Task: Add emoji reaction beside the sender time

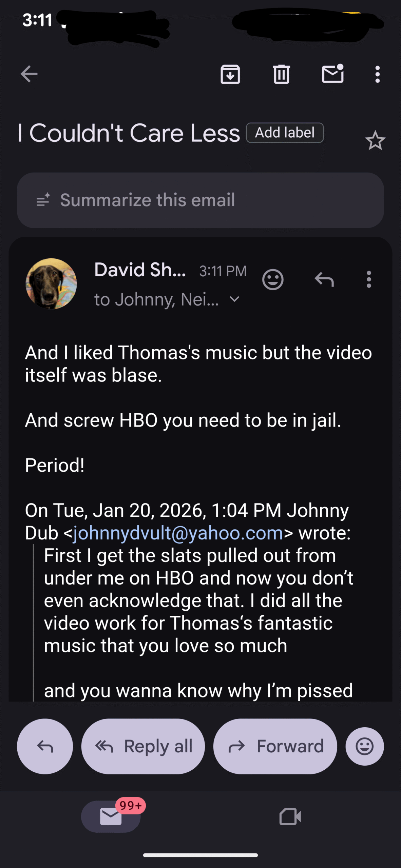Action: coord(273,280)
